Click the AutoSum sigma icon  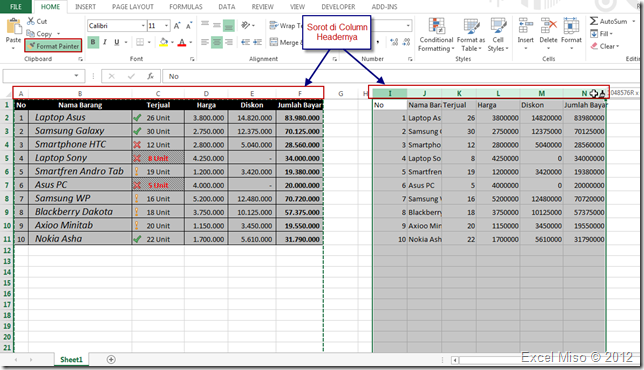click(594, 21)
